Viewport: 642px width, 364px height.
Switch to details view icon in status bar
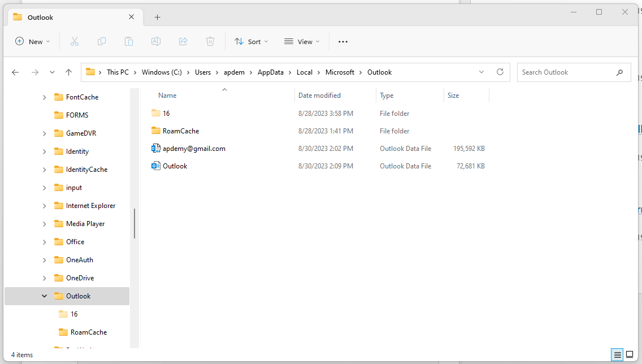618,354
